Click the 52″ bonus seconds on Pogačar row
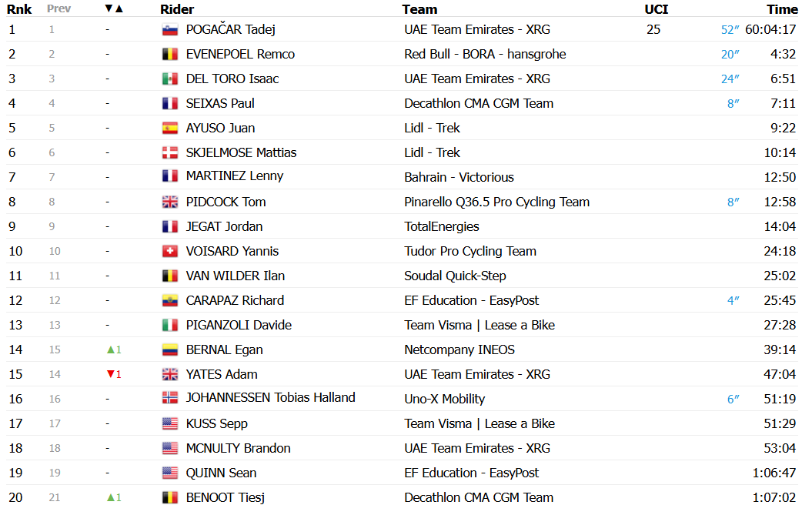812x505 pixels. point(730,30)
